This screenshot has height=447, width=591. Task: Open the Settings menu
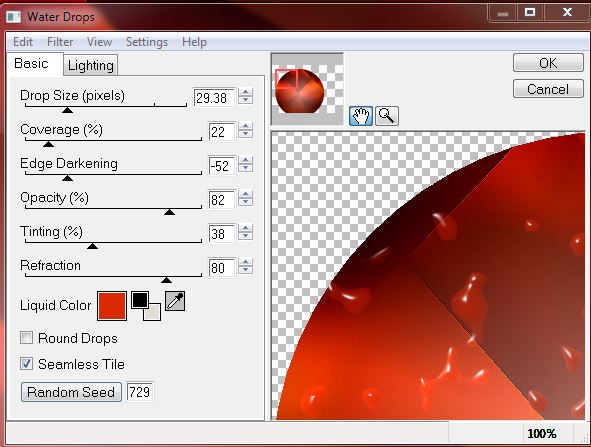147,42
